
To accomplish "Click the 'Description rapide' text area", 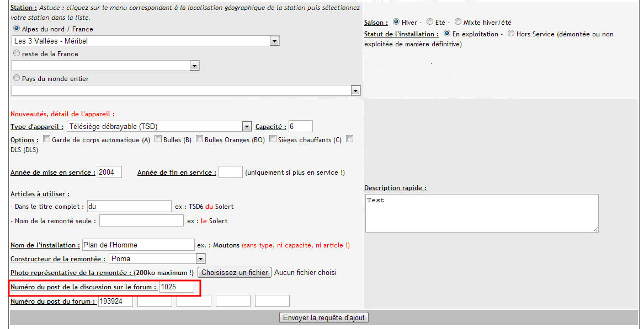I will pos(481,213).
